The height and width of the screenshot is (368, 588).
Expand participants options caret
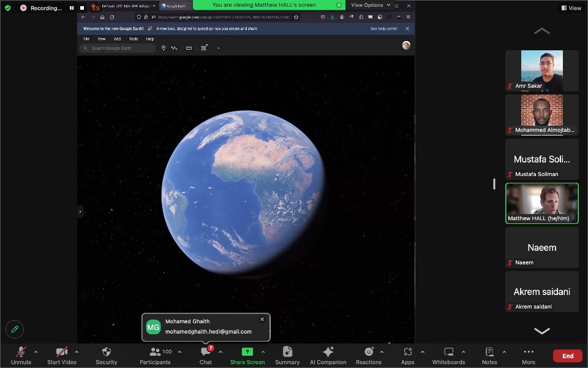(x=179, y=352)
